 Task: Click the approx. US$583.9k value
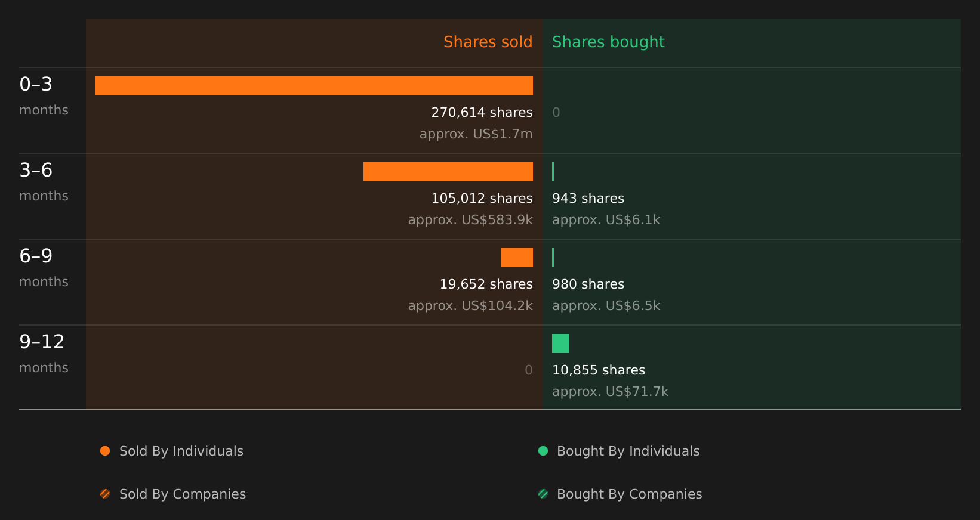click(470, 220)
